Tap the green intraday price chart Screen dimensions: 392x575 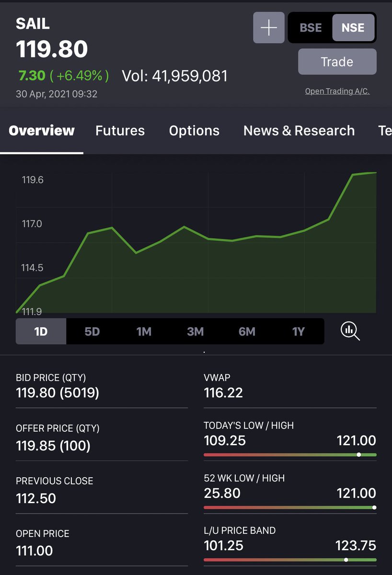196,243
